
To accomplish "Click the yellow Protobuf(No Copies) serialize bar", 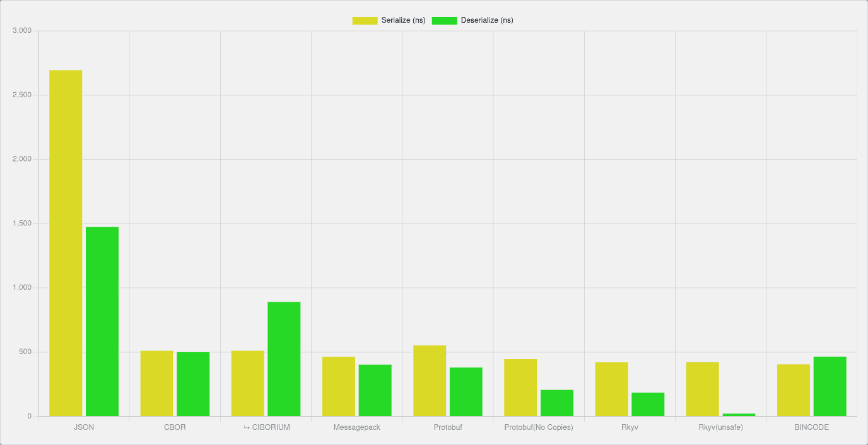I will [x=520, y=388].
